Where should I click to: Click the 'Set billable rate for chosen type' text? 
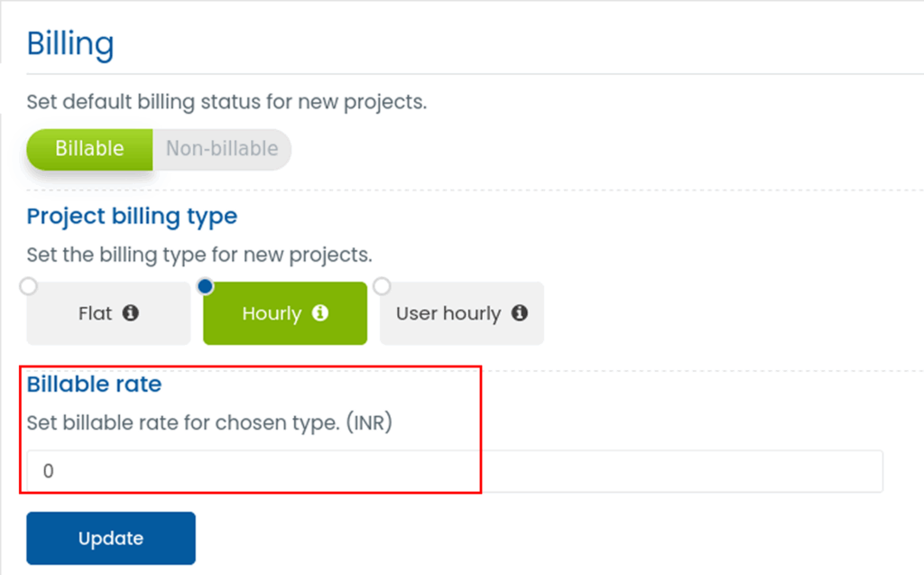pyautogui.click(x=180, y=422)
